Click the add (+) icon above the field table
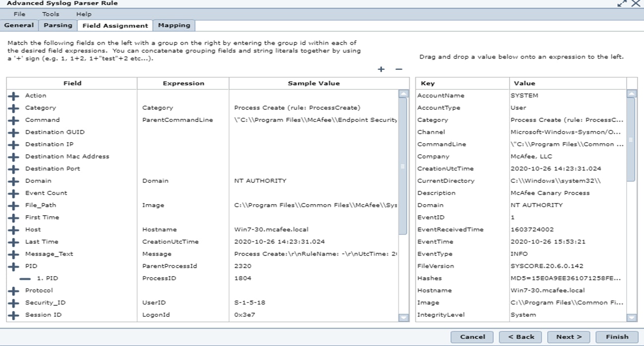This screenshot has width=644, height=346. coord(381,69)
